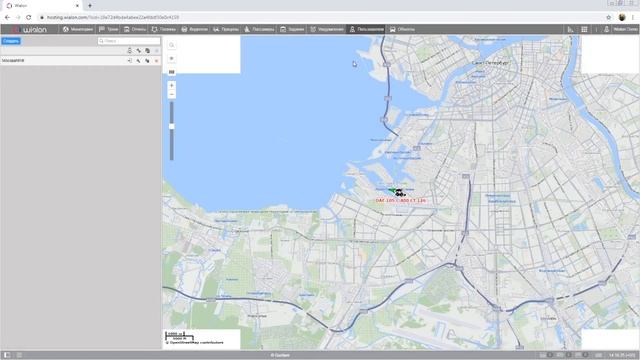
Task: Bookmark the page with the star icon
Action: (609, 18)
